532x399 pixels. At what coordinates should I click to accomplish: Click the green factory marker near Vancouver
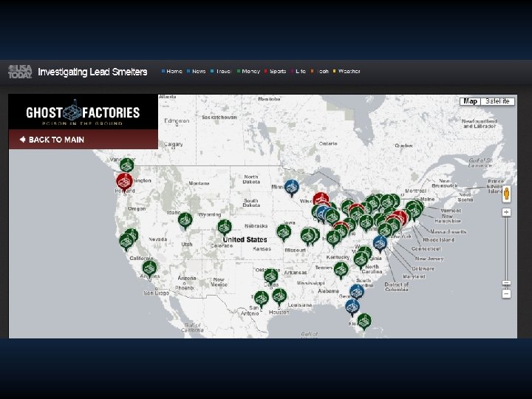pos(127,166)
